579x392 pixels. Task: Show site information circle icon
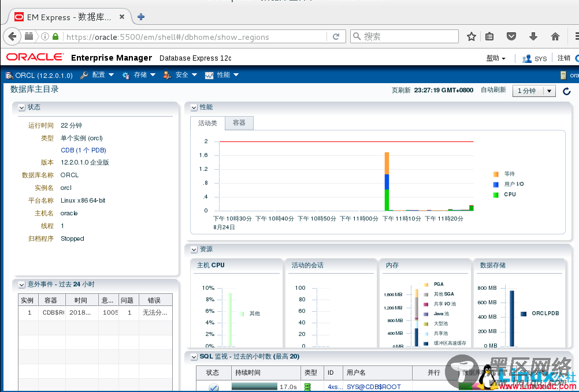tap(44, 36)
